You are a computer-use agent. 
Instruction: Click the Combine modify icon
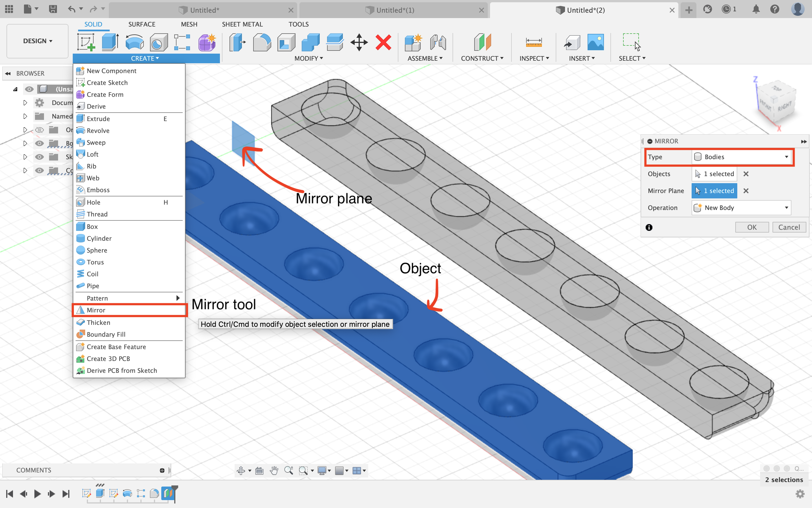(x=310, y=43)
